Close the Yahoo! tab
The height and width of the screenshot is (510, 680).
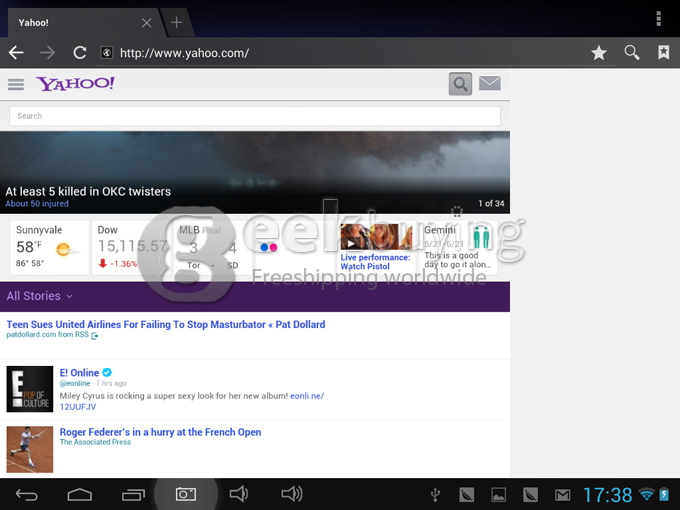click(147, 23)
